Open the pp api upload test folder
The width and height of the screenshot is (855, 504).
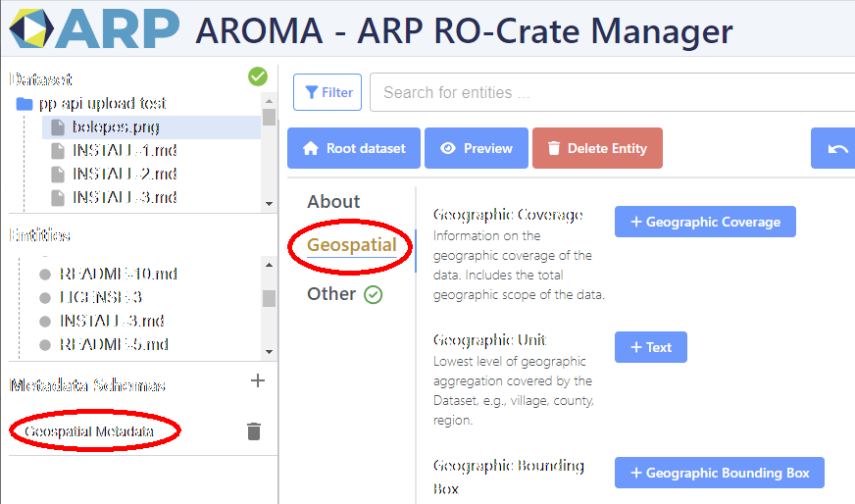coord(91,104)
